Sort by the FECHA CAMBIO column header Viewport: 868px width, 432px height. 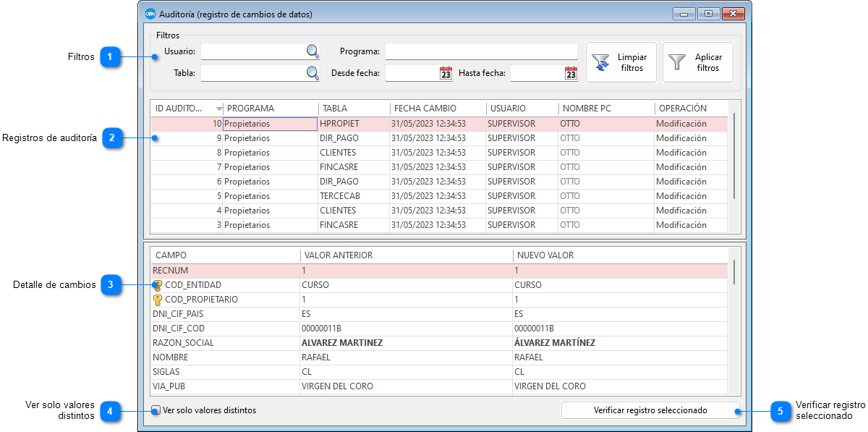tap(425, 109)
